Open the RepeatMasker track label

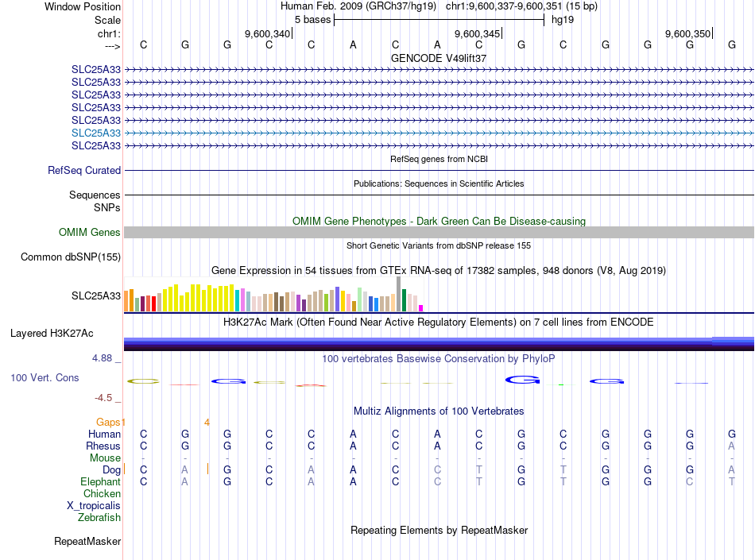click(x=87, y=541)
